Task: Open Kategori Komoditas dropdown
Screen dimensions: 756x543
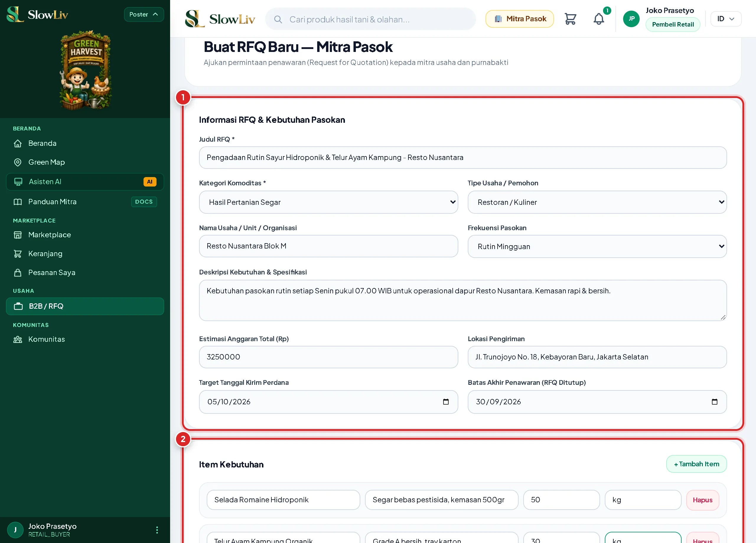Action: tap(328, 202)
